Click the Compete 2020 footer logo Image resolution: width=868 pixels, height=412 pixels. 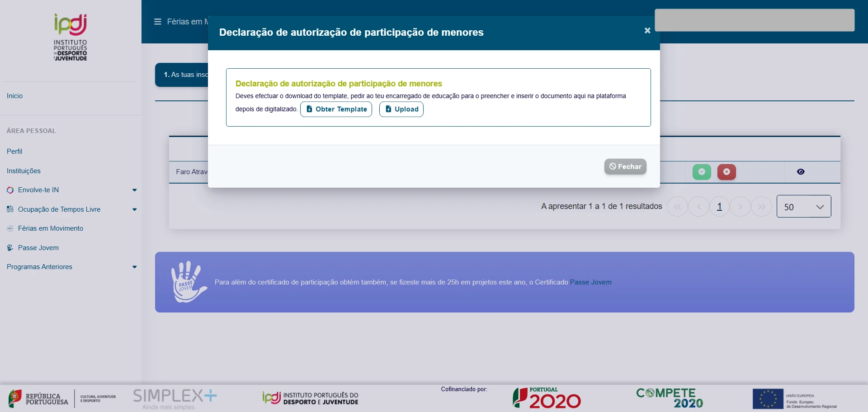(670, 398)
